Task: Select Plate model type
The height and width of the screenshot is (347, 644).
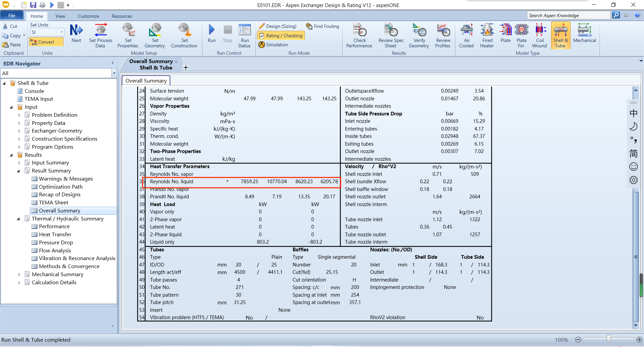Action: [505, 34]
